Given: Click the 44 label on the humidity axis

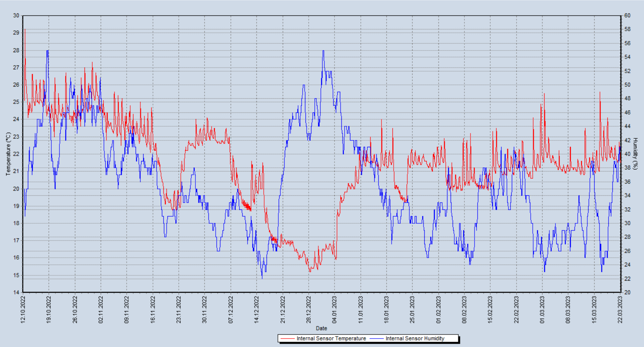Looking at the screenshot, I should 627,126.
